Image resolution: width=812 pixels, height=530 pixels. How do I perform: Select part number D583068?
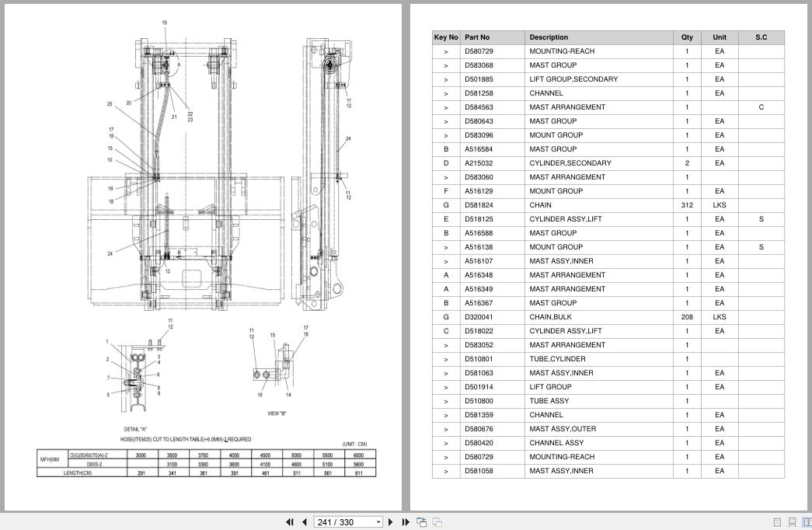479,65
